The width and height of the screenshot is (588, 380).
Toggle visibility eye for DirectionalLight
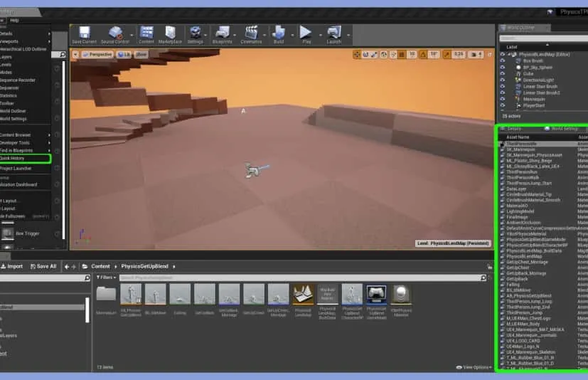(x=503, y=80)
